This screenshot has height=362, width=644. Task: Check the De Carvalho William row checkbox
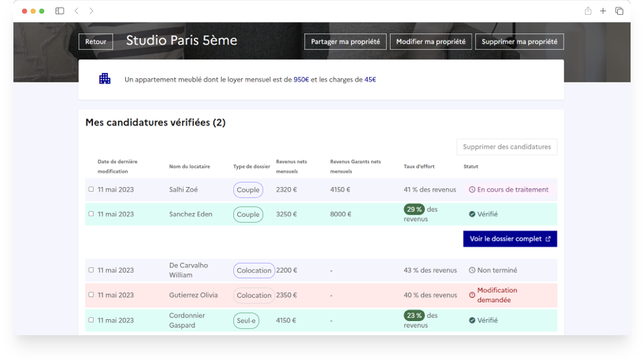tap(91, 270)
